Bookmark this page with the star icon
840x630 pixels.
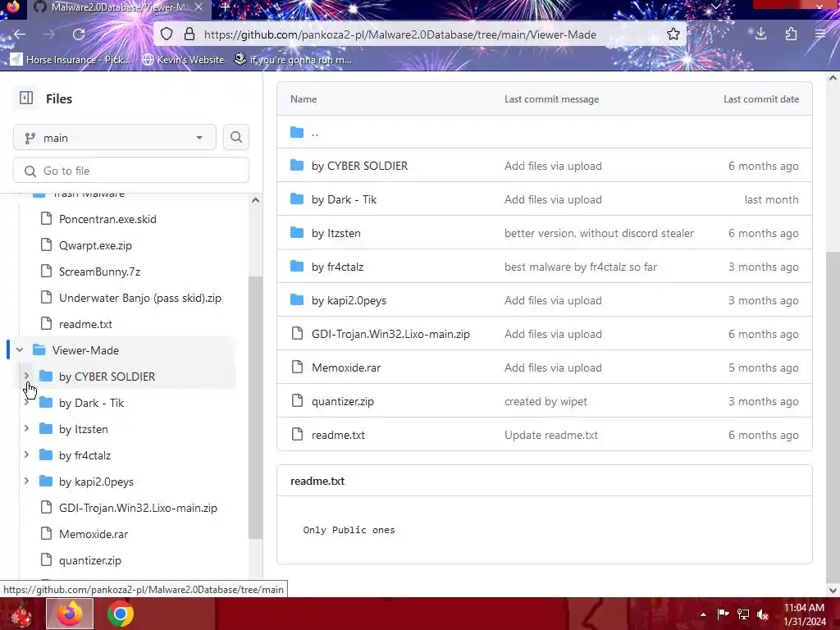point(673,34)
